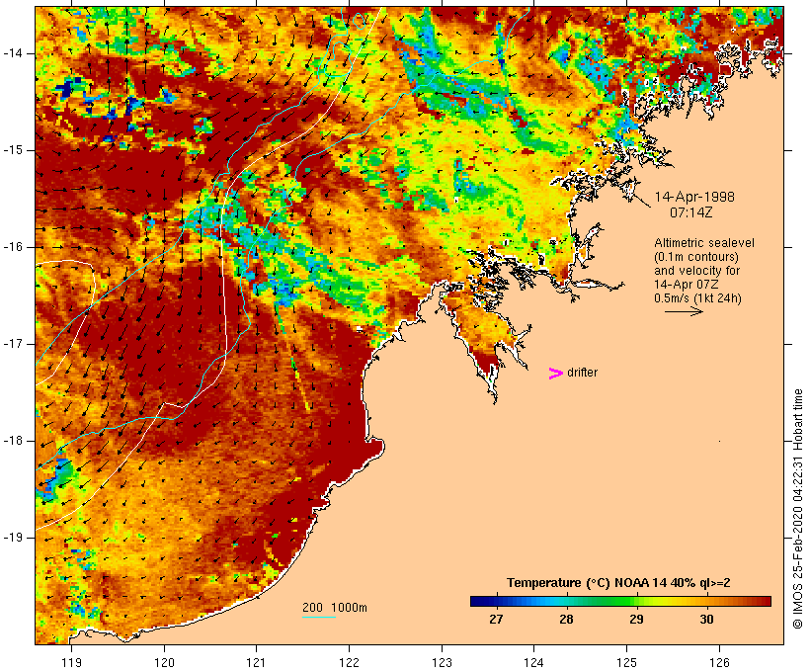Screen dimensions: 810x672
Task: Click the IMOS copyright timestamp text
Action: [797, 509]
